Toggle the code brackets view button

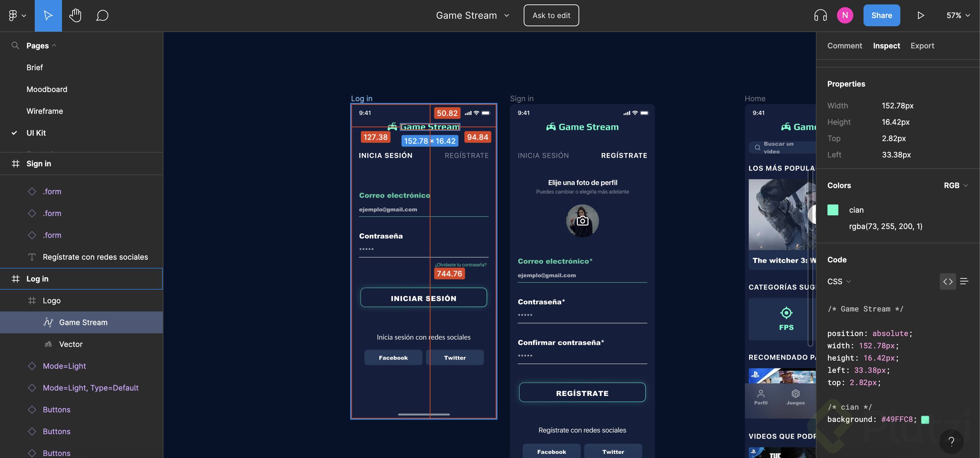click(948, 281)
